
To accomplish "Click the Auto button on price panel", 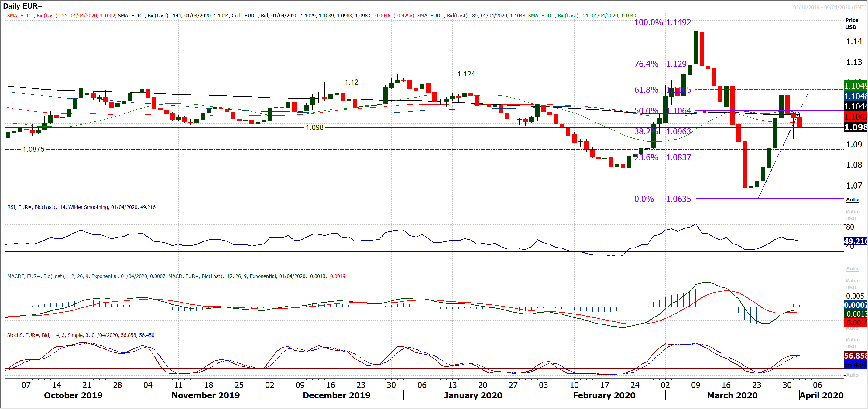I will pos(852,199).
